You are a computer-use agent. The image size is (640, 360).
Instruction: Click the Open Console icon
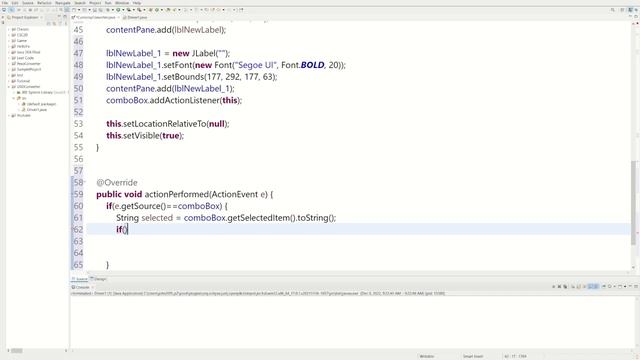620,287
